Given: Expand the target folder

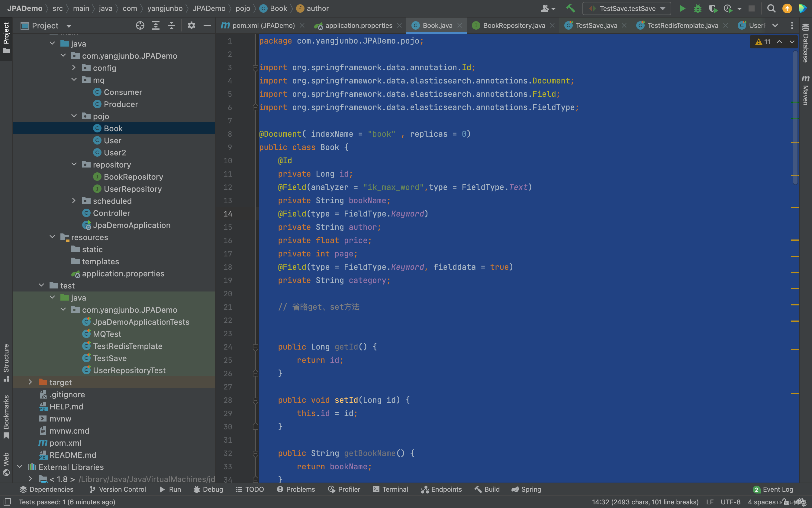Looking at the screenshot, I should (x=30, y=382).
